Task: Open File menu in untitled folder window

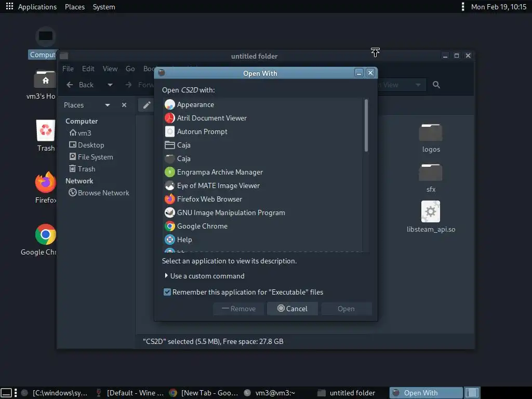Action: (x=68, y=69)
